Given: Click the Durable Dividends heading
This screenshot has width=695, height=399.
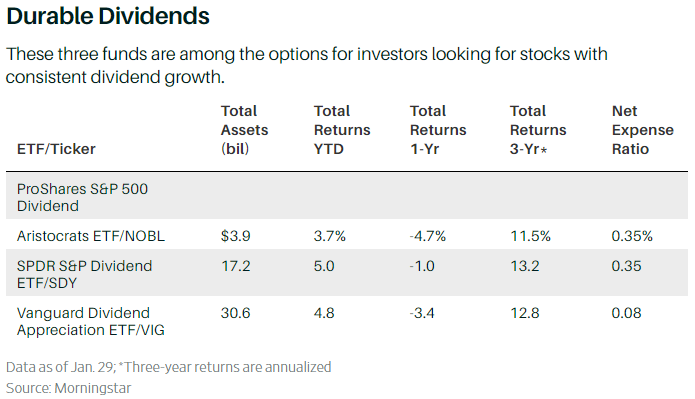Looking at the screenshot, I should coord(108,16).
